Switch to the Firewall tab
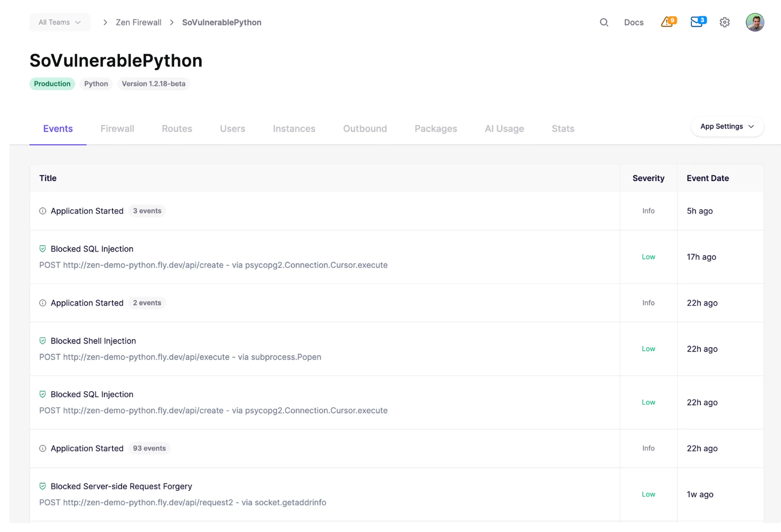Image resolution: width=781 pixels, height=532 pixels. (x=117, y=129)
